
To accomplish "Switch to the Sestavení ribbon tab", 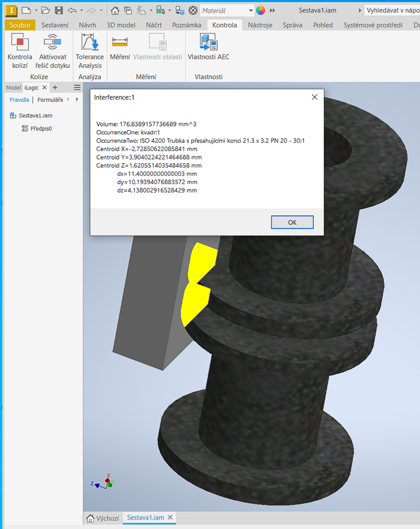I will coord(55,25).
